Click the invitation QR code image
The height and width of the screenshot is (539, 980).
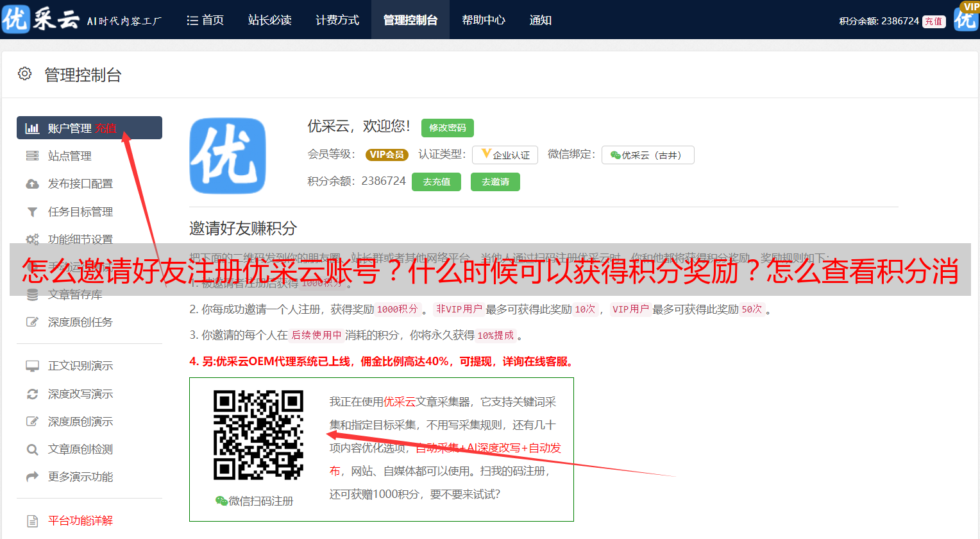coord(258,435)
